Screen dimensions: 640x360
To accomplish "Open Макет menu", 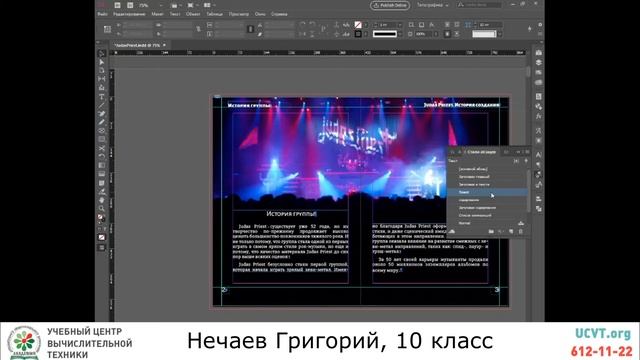I will pyautogui.click(x=157, y=14).
